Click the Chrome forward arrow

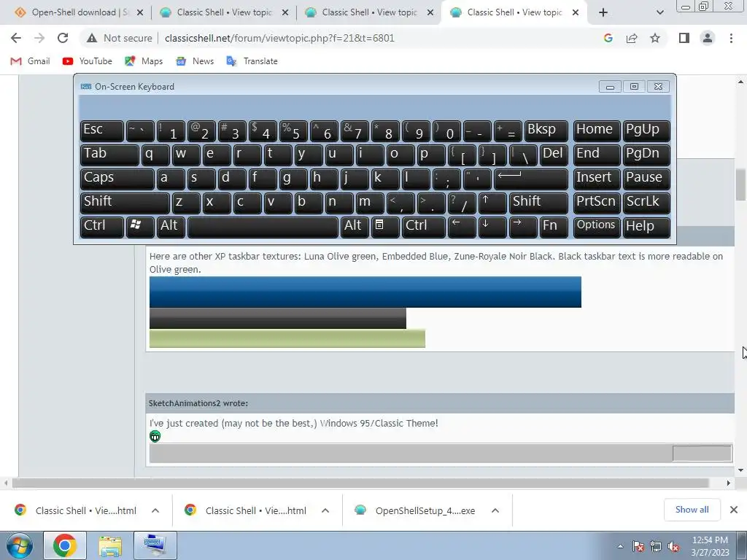(39, 38)
